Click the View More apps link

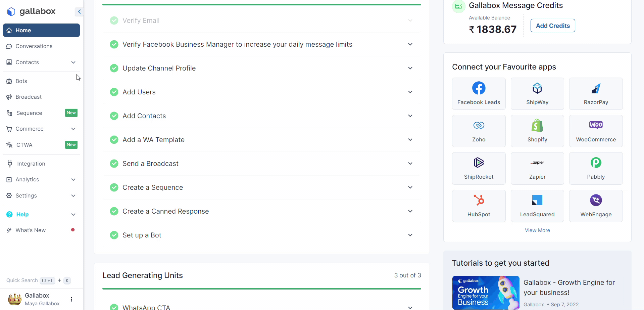tap(537, 230)
